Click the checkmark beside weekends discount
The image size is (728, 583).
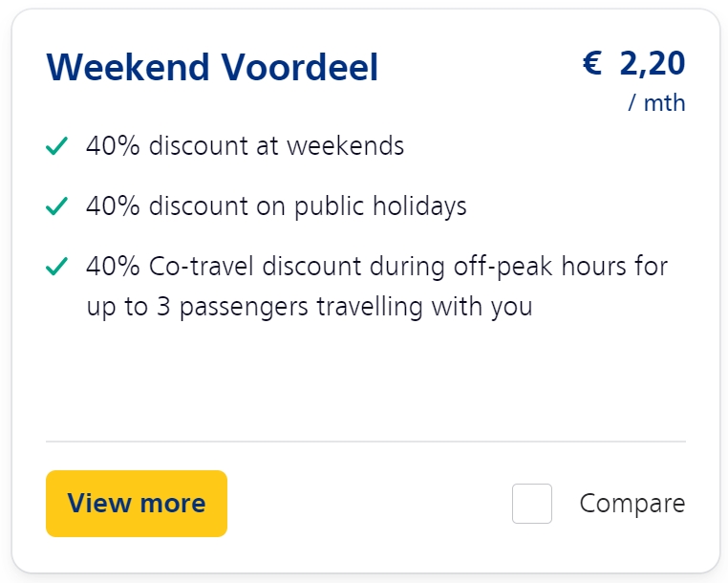click(56, 146)
